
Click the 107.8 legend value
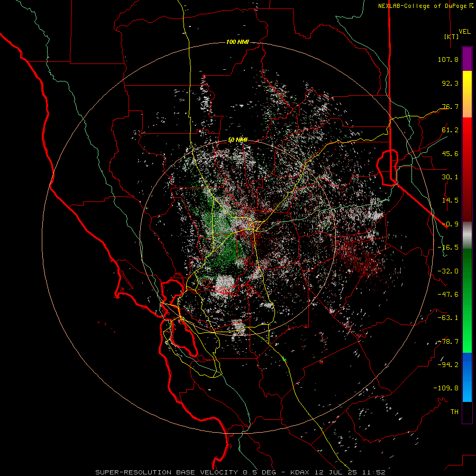pos(448,59)
